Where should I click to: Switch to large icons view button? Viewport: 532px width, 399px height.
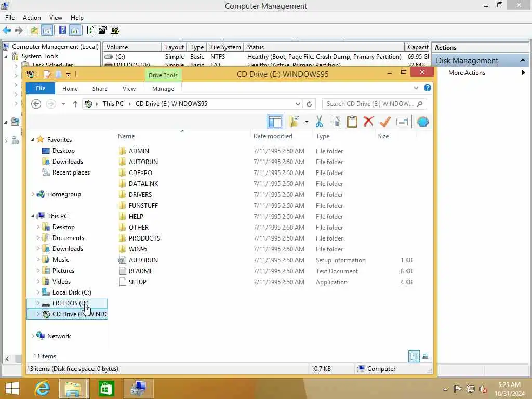click(x=425, y=356)
